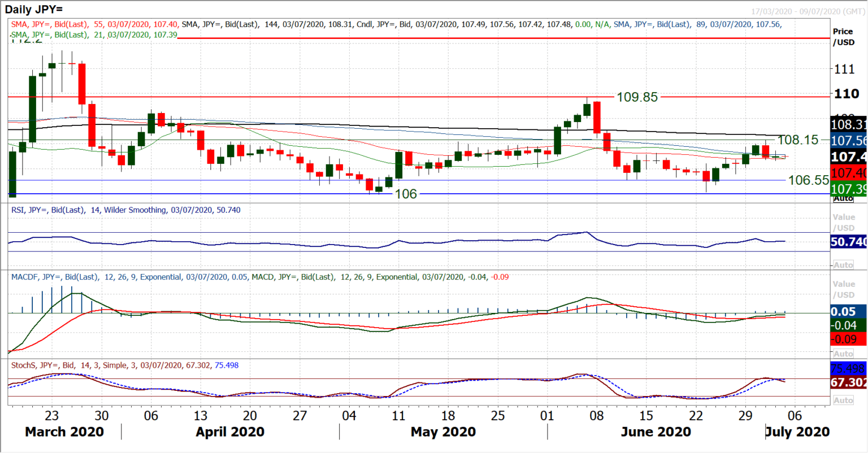Select the March 2020 axis label
Screen dimensions: 868x453
[64, 432]
